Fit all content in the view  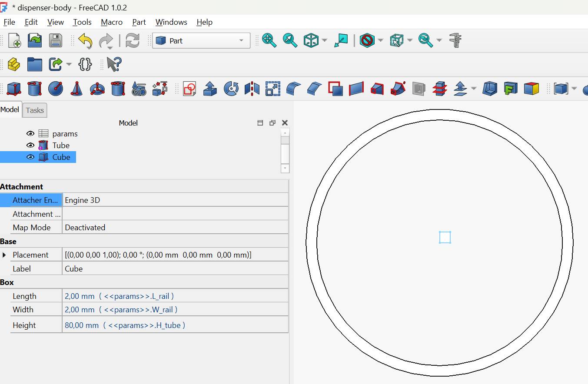click(x=269, y=41)
